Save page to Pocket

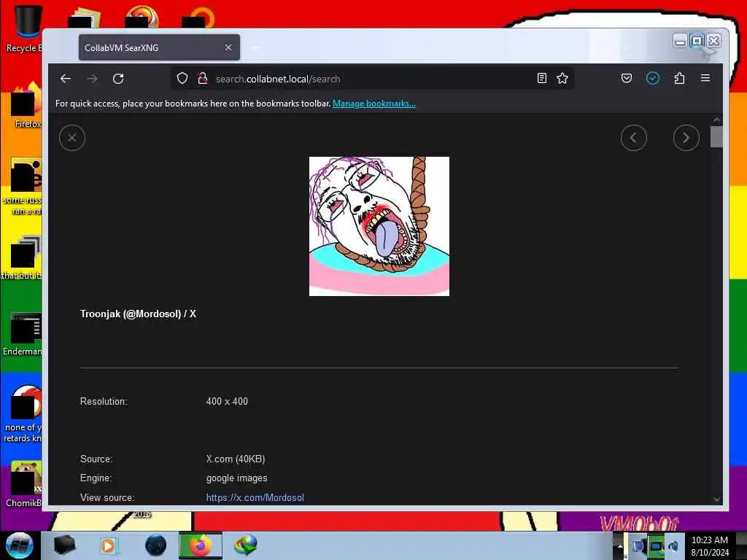(627, 78)
